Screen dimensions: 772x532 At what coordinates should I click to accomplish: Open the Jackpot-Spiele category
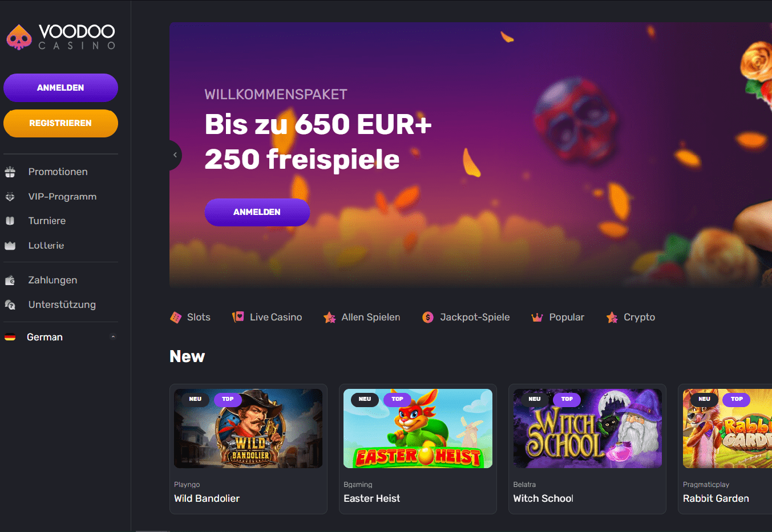(x=466, y=317)
